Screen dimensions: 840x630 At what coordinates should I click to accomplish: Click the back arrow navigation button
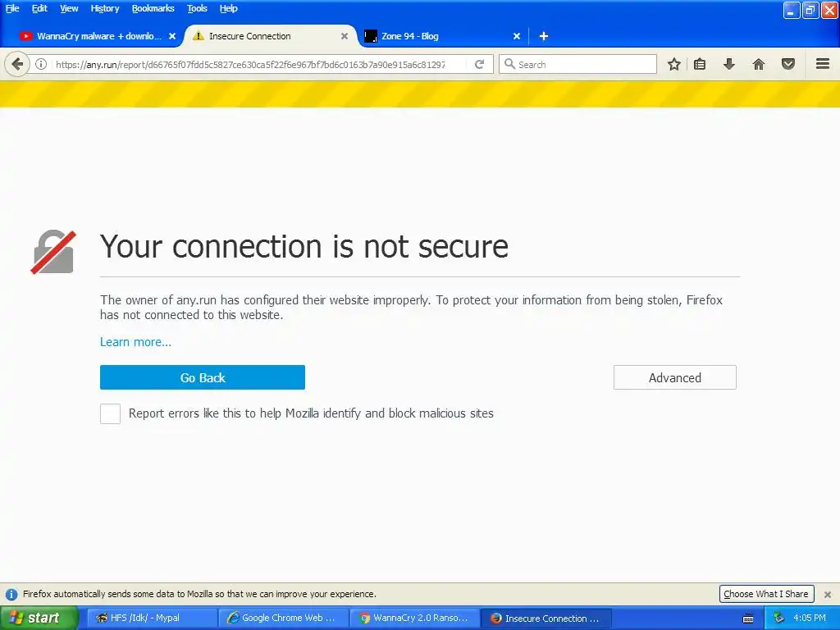click(17, 65)
